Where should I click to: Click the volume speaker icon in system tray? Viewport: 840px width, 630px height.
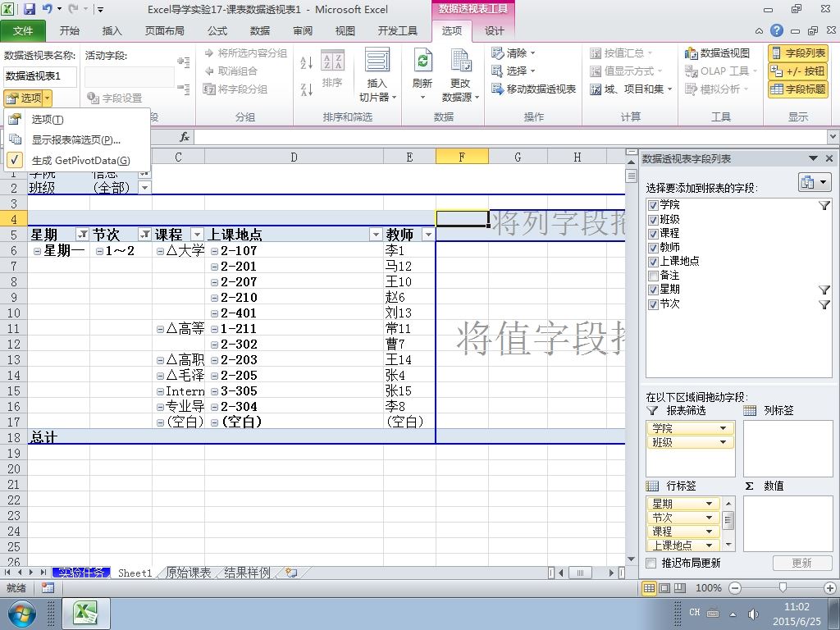(x=753, y=614)
